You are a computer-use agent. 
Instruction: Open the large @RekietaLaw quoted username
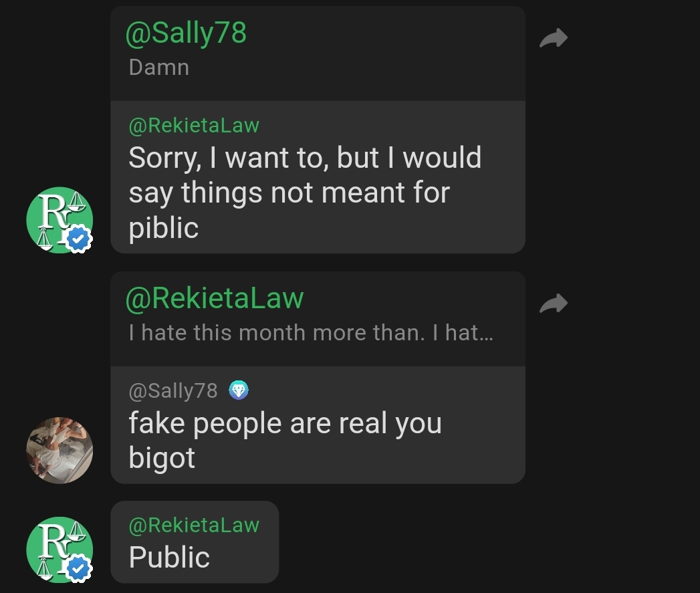coord(215,298)
